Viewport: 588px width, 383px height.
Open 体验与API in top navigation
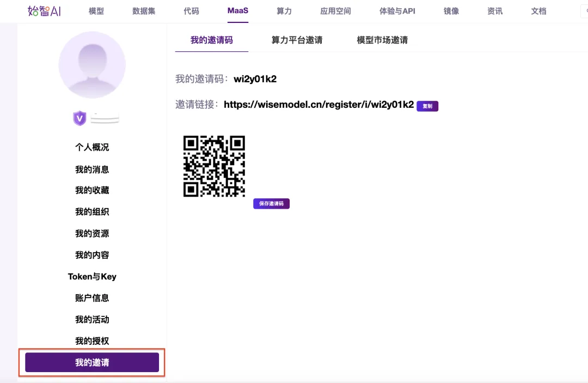(x=397, y=11)
